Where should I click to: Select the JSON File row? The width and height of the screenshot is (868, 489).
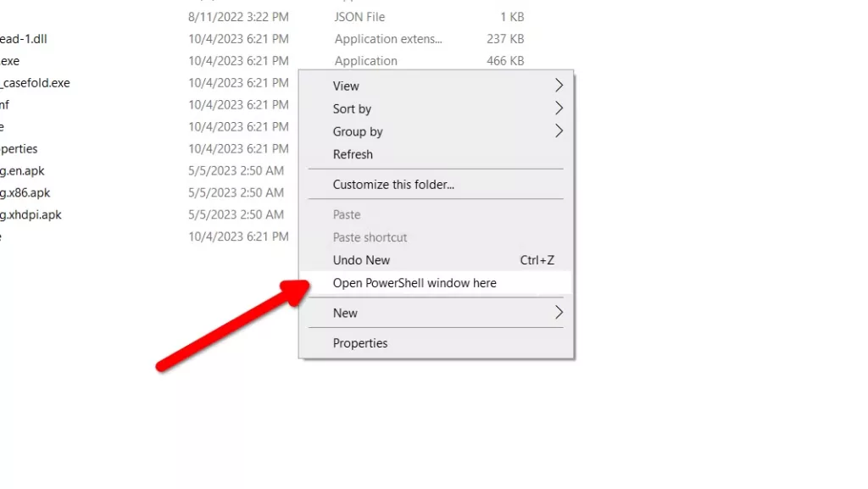pos(263,17)
